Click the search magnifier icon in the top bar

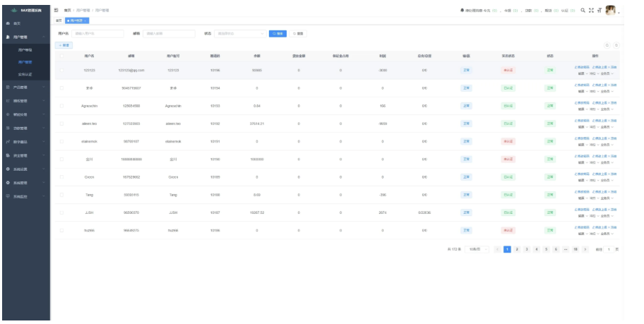[x=583, y=9]
